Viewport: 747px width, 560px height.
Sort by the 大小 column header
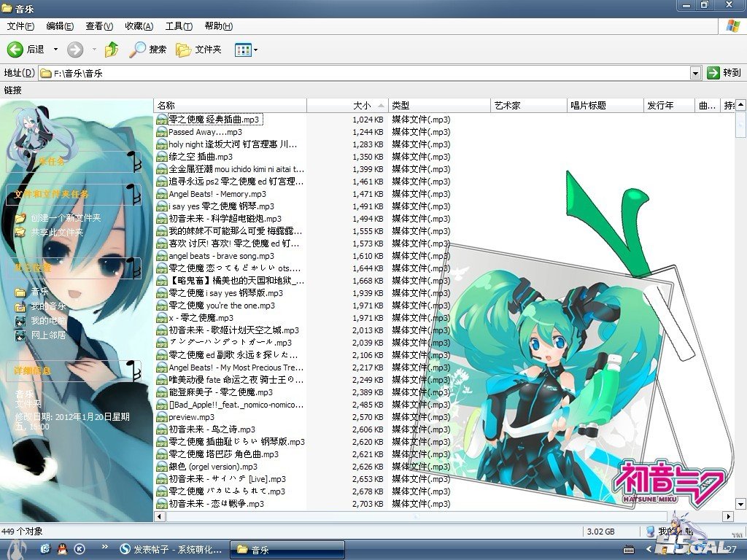click(x=347, y=105)
